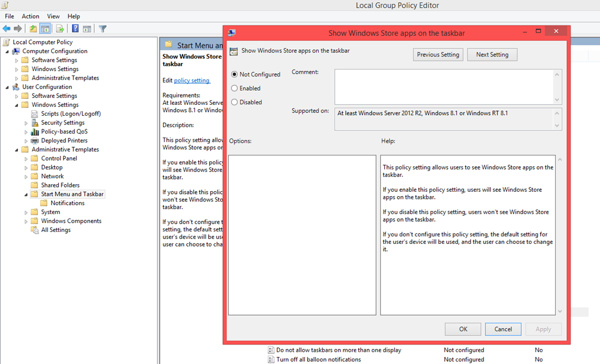
Task: Click the Next Setting button
Action: coord(492,55)
